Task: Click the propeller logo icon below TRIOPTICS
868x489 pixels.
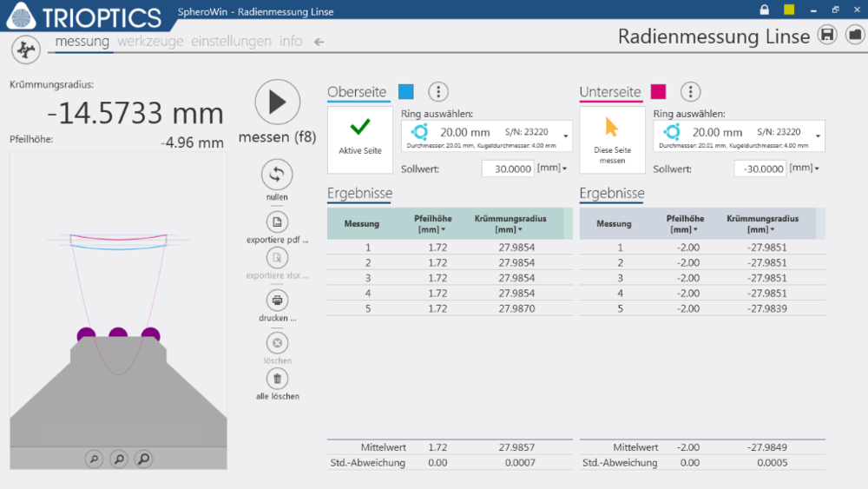Action: (26, 50)
